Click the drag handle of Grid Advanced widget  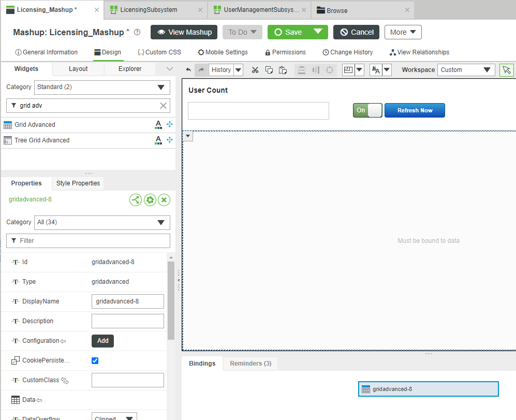click(169, 124)
